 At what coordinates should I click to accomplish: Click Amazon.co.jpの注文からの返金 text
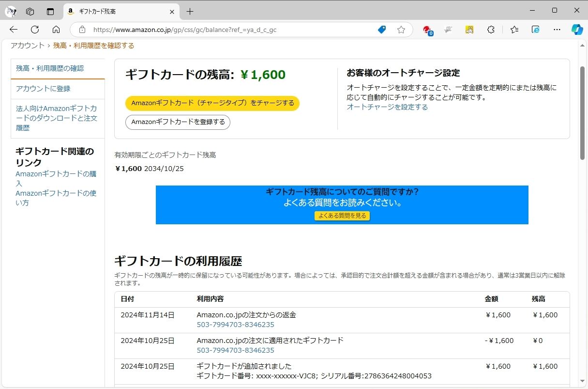click(246, 315)
